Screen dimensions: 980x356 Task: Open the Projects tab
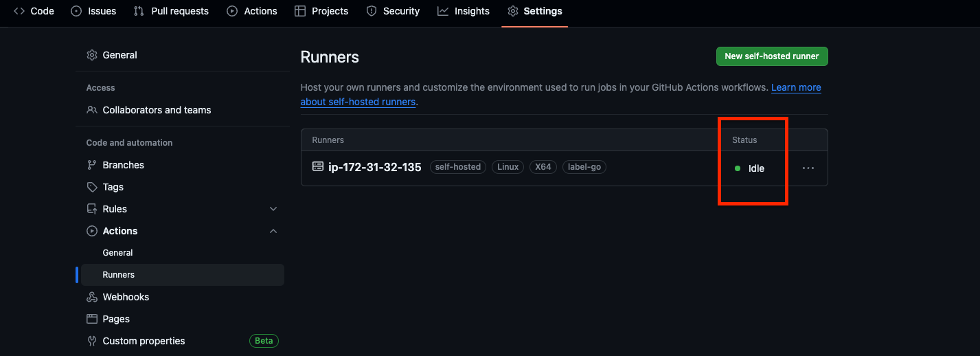321,11
